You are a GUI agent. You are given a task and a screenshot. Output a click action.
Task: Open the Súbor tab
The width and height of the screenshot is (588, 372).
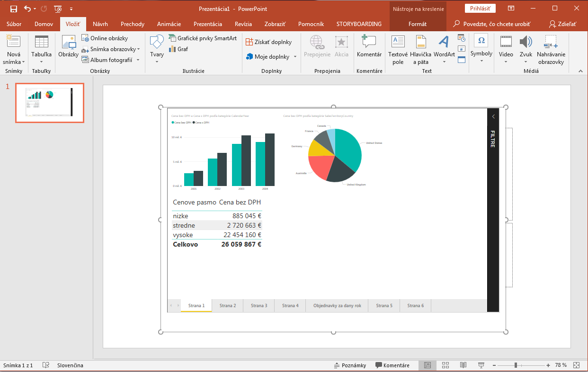tap(14, 24)
